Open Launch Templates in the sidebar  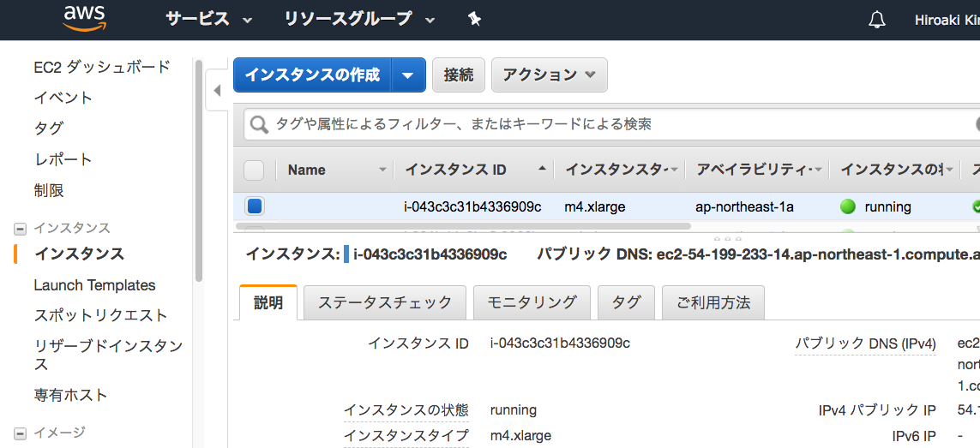(95, 285)
